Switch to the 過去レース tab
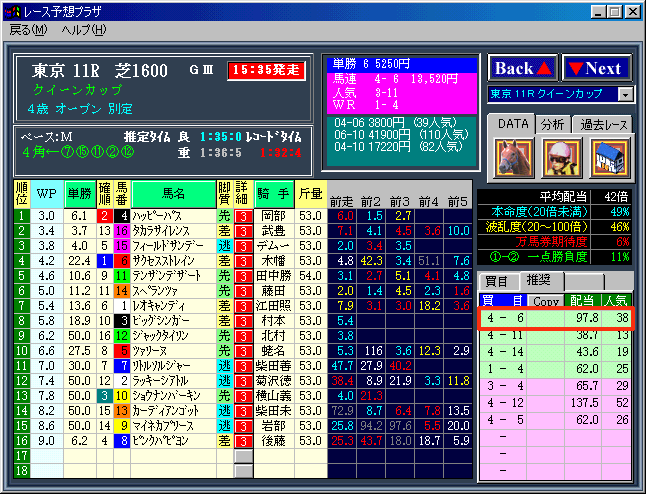This screenshot has width=646, height=494. tap(603, 124)
